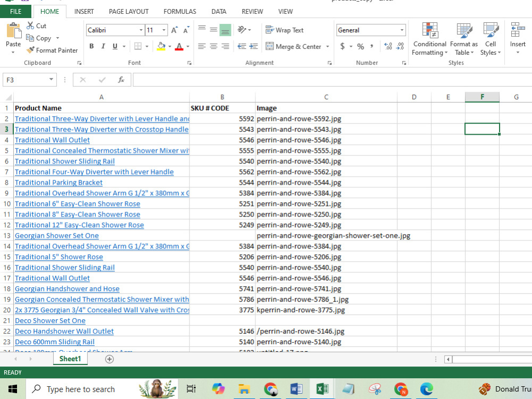
Task: Open Microsoft Edge from the taskbar
Action: click(427, 389)
